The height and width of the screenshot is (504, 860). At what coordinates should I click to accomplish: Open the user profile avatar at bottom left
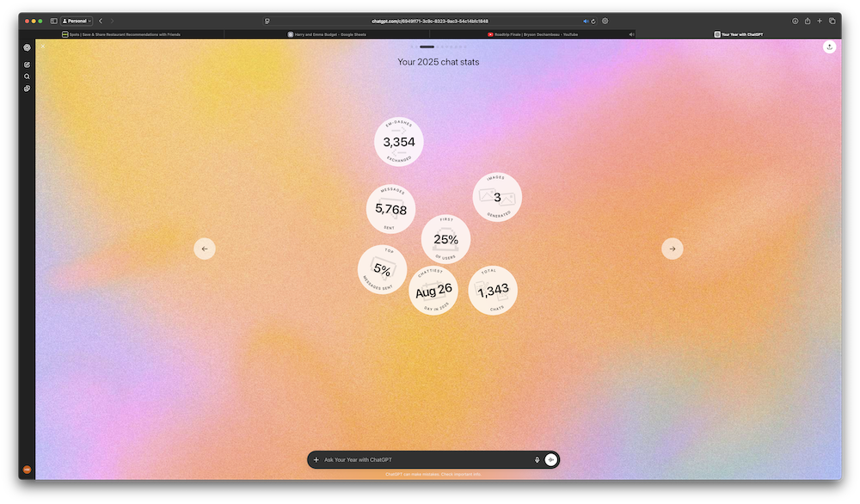28,470
